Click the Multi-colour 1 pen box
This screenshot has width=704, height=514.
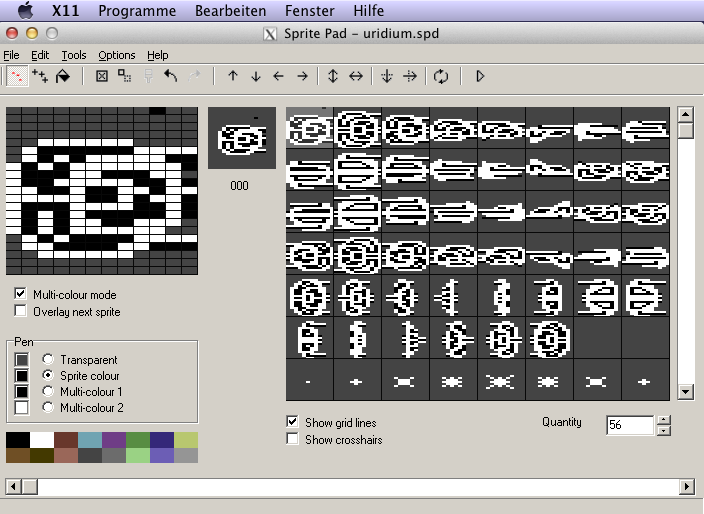click(x=22, y=391)
